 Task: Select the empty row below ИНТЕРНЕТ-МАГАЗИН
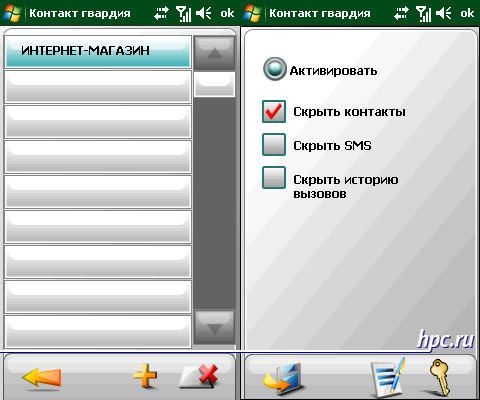click(x=98, y=87)
